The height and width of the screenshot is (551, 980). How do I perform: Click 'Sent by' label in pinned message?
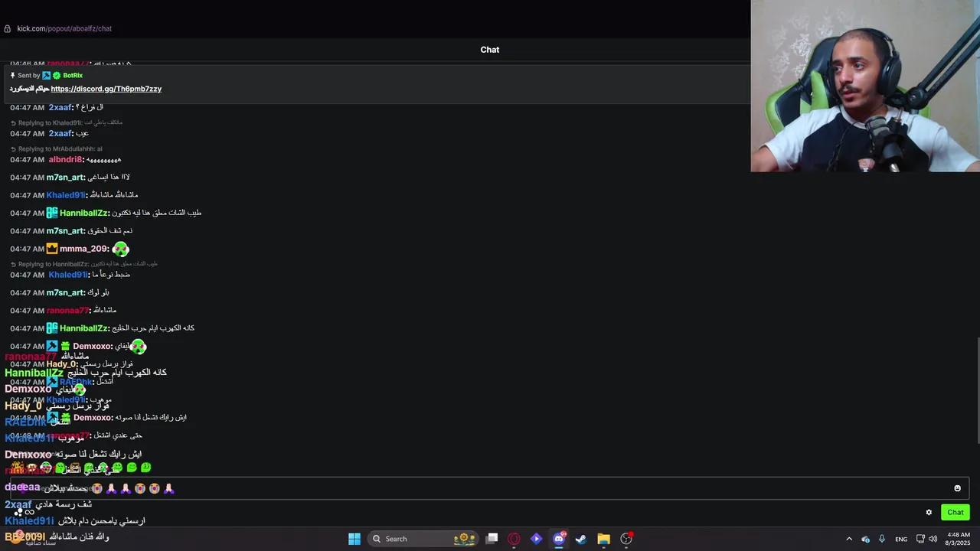pyautogui.click(x=29, y=75)
